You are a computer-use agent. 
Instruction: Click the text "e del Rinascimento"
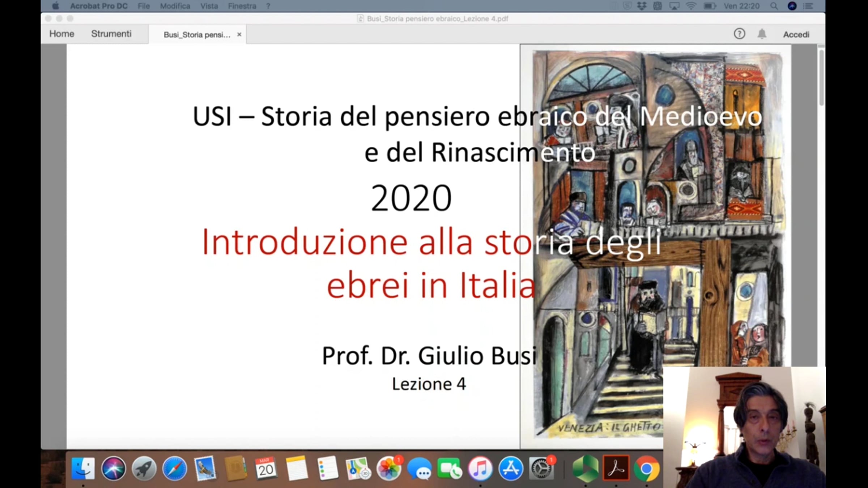pyautogui.click(x=480, y=152)
